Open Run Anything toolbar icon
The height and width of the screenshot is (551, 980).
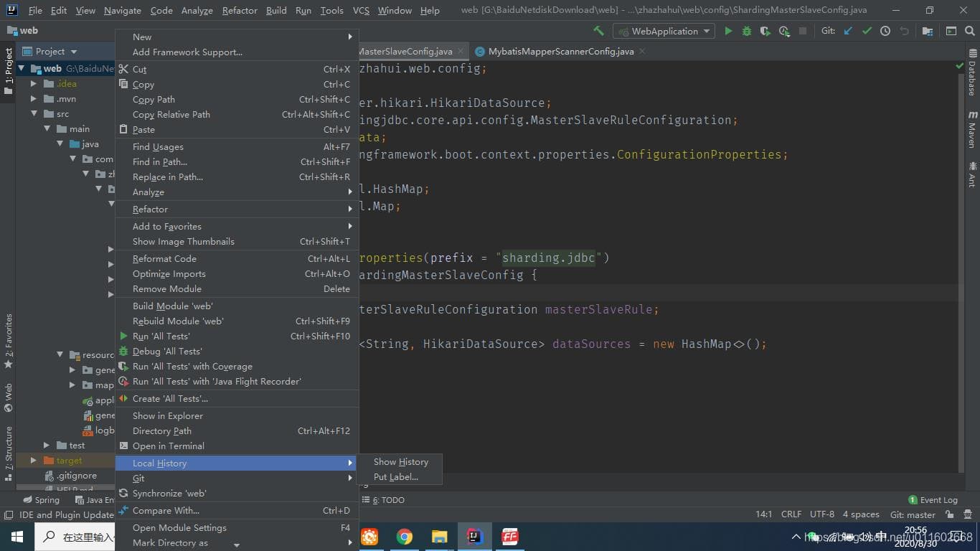tap(951, 31)
